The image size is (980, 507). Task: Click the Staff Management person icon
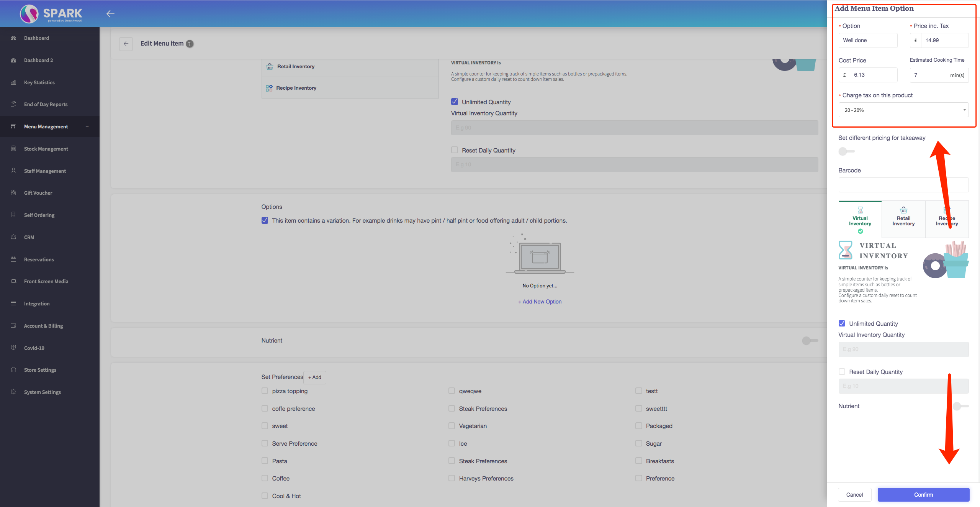coord(13,171)
